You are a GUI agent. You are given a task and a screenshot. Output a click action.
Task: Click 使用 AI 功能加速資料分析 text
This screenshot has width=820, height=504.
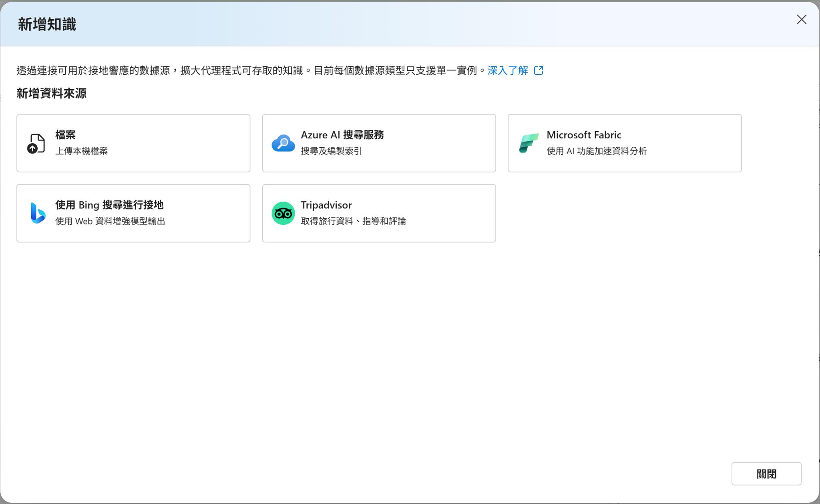(x=597, y=151)
